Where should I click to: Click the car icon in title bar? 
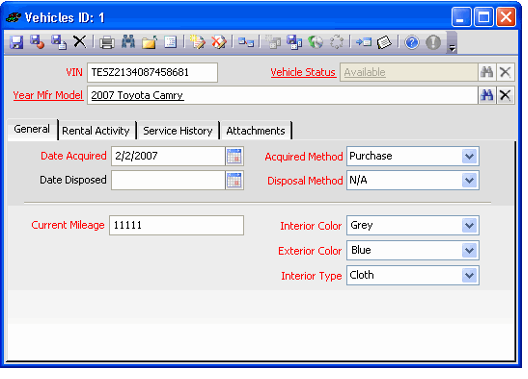pos(13,17)
